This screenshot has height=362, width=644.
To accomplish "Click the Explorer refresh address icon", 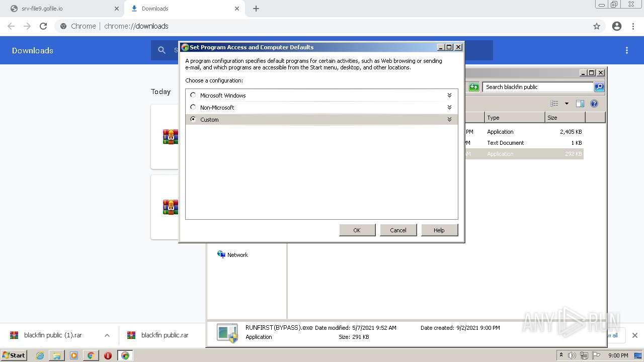I will [x=474, y=87].
